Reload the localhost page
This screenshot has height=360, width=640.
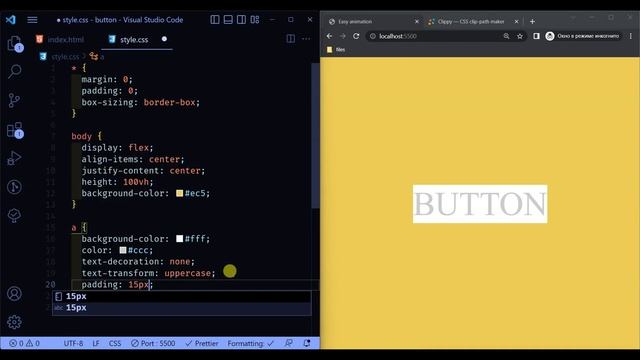[x=356, y=36]
